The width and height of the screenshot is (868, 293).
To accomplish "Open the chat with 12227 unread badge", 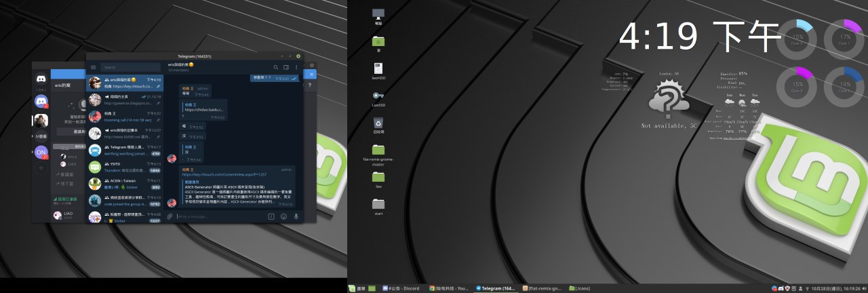I will pos(125,217).
